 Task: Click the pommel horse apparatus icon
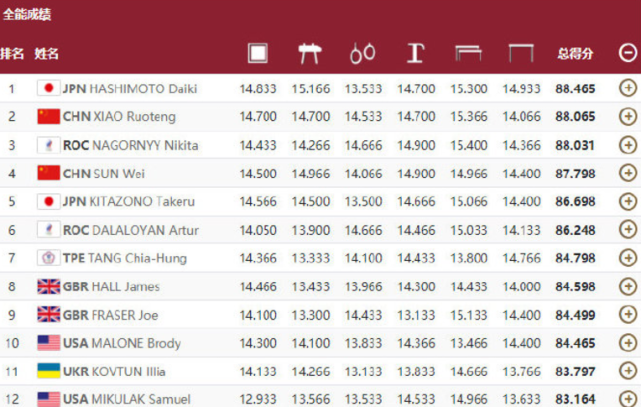coord(309,53)
